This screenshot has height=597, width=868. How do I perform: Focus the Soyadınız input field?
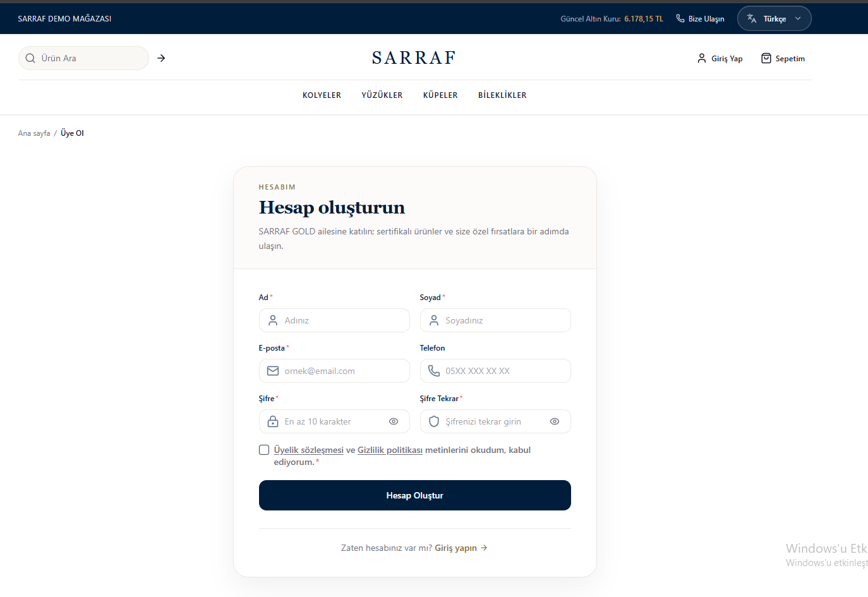pyautogui.click(x=495, y=320)
